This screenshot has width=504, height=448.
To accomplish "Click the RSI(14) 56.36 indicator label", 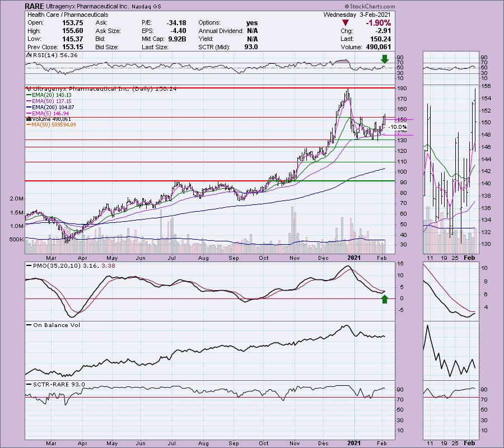I will pos(52,55).
